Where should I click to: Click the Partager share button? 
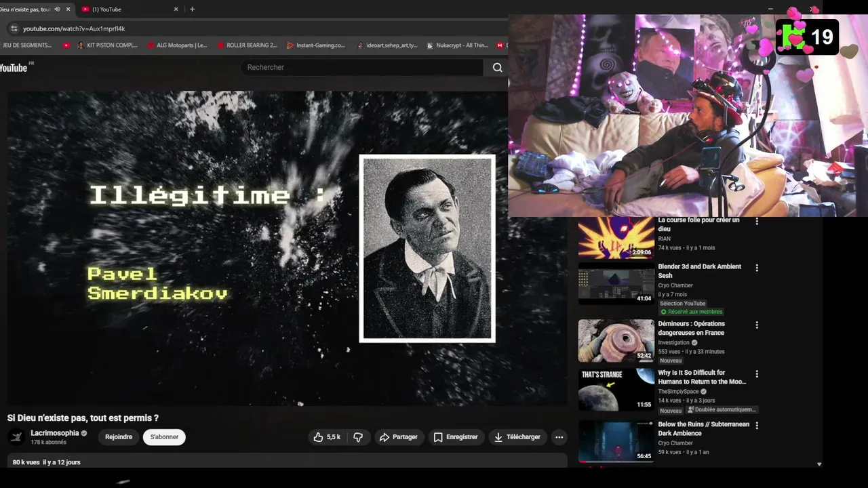pyautogui.click(x=399, y=437)
